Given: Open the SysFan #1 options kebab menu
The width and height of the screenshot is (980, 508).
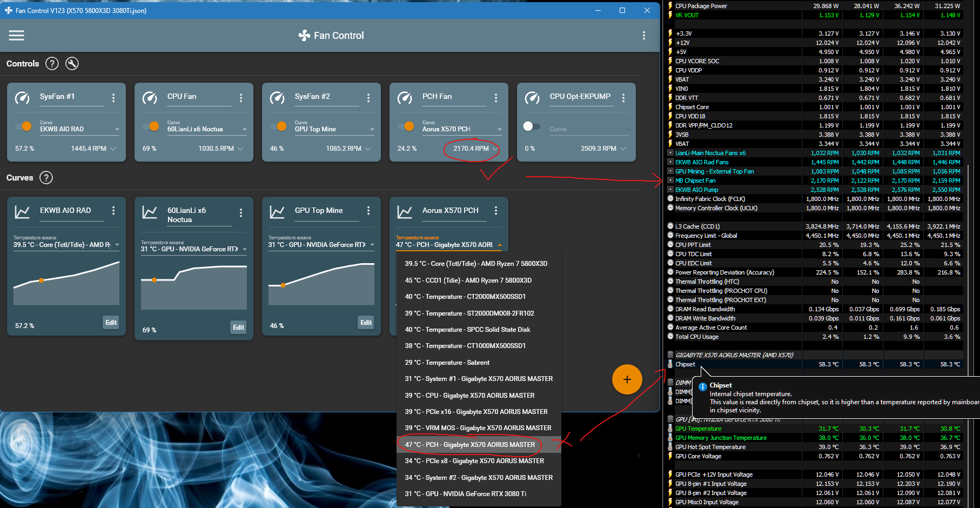Looking at the screenshot, I should [x=113, y=98].
